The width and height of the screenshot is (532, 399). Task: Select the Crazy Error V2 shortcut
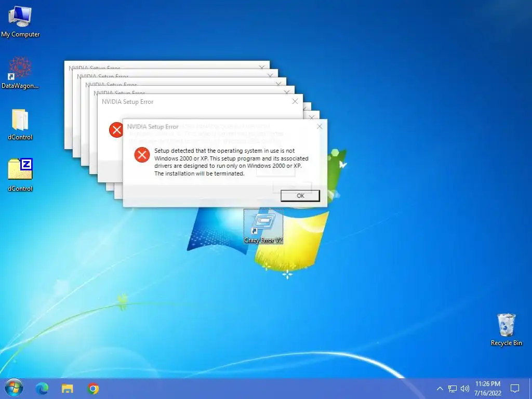[x=263, y=227]
